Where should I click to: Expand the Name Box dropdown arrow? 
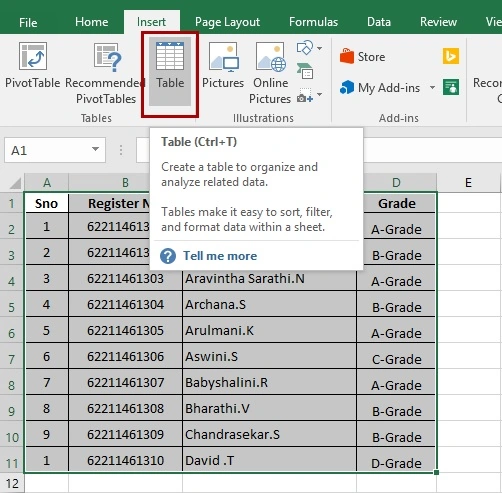coord(95,149)
